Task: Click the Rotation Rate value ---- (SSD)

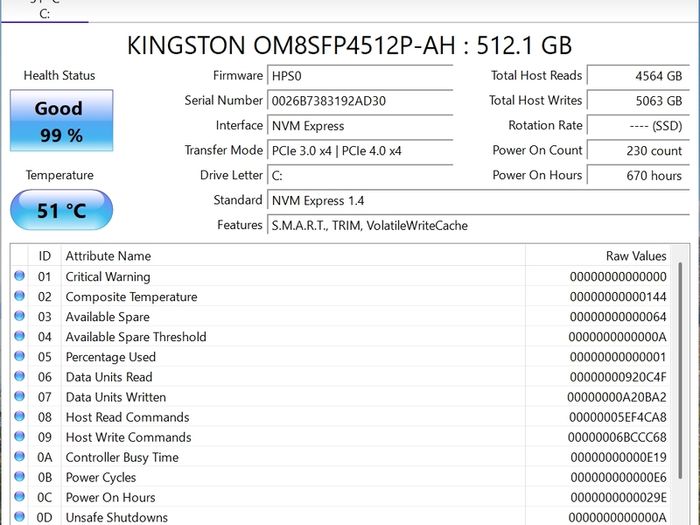Action: (638, 125)
